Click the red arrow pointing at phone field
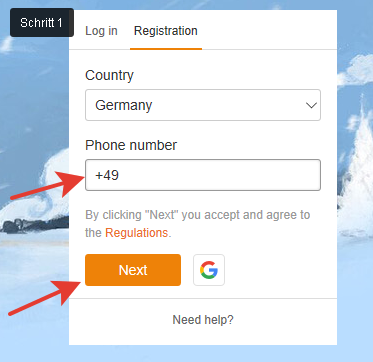Screen dimensions: 373x362 [x=49, y=185]
